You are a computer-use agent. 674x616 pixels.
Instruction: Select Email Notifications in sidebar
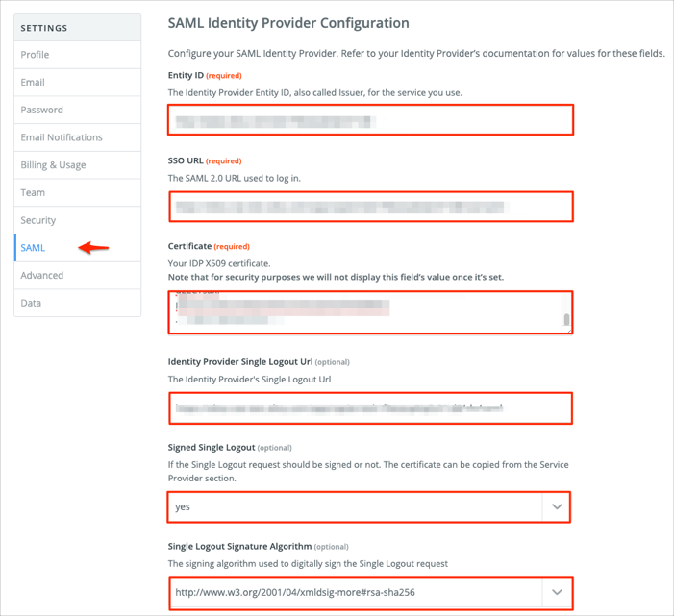click(x=62, y=137)
